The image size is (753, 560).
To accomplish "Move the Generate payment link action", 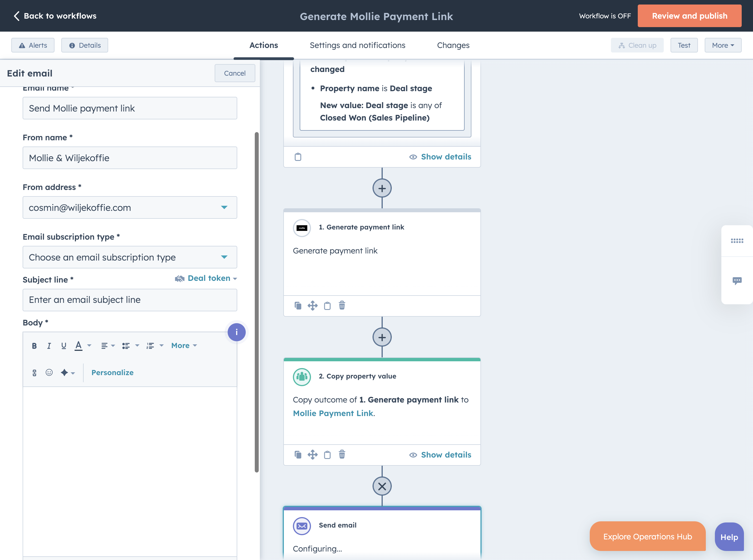I will coord(312,306).
